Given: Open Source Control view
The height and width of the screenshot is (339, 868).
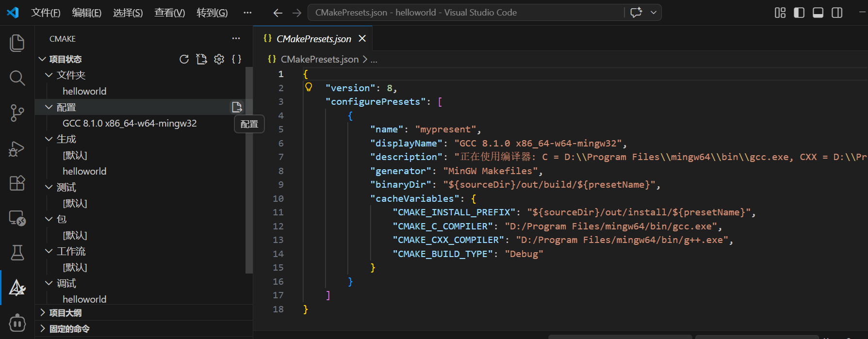Looking at the screenshot, I should [17, 113].
